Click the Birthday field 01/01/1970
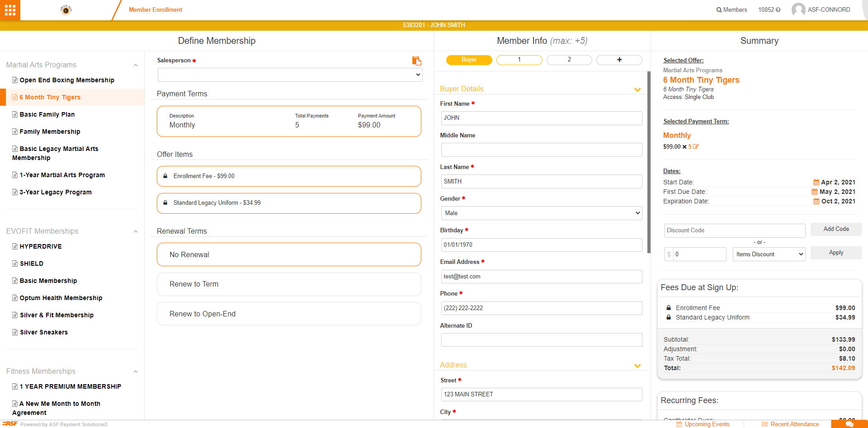The height and width of the screenshot is (428, 868). point(542,245)
